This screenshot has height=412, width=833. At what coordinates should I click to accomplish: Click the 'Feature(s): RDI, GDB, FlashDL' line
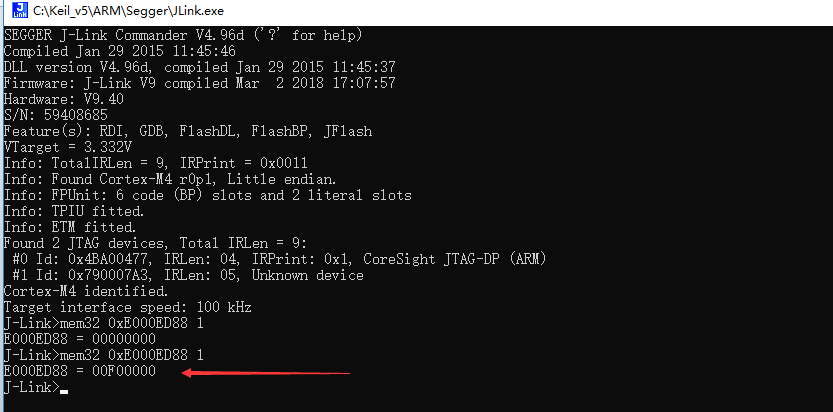tap(188, 131)
